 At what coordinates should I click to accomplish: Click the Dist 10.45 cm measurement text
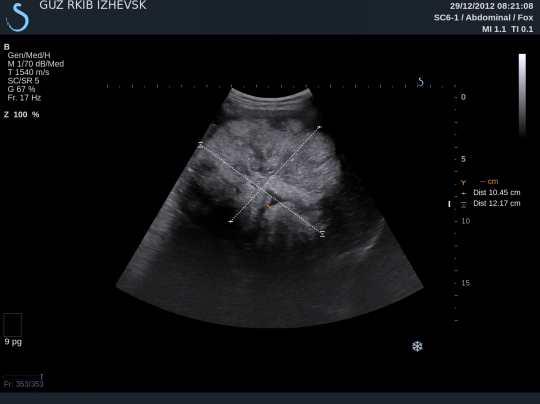click(x=497, y=193)
